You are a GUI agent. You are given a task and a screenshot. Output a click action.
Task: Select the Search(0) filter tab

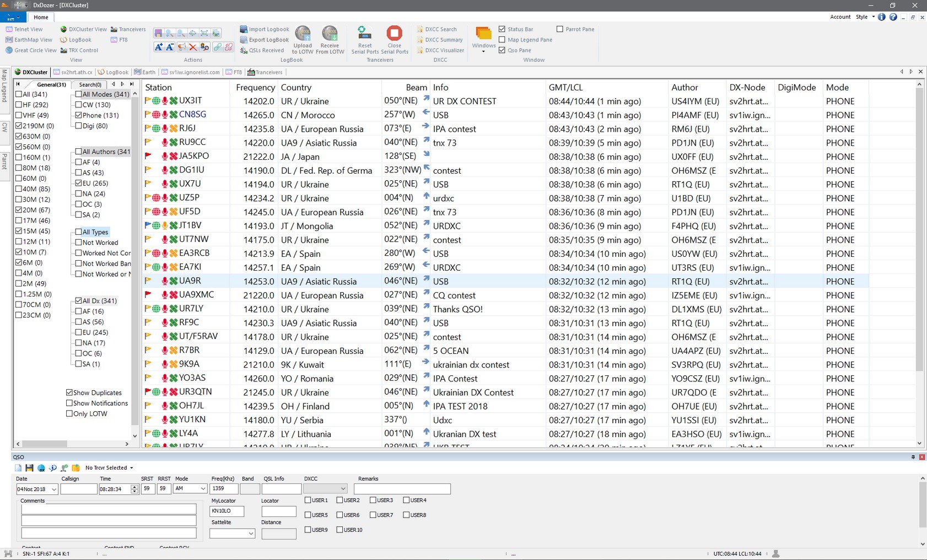tap(90, 84)
